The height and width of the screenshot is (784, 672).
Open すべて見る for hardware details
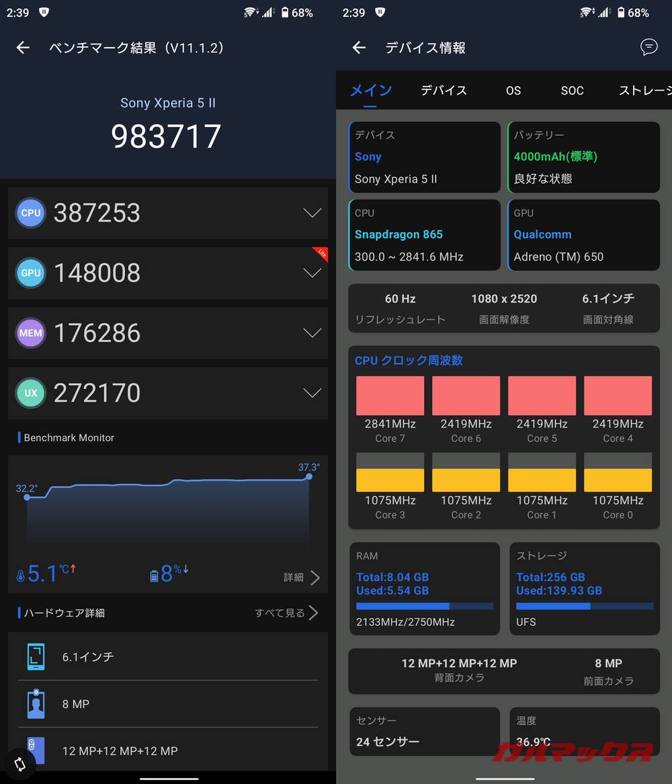tap(286, 613)
